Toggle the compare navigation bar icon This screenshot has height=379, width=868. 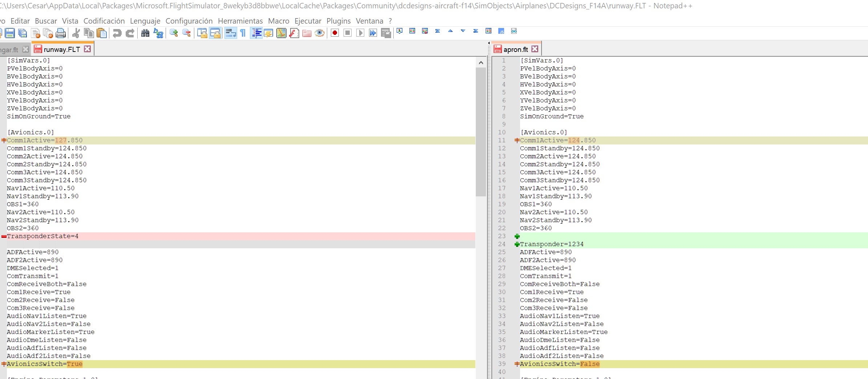pos(488,31)
